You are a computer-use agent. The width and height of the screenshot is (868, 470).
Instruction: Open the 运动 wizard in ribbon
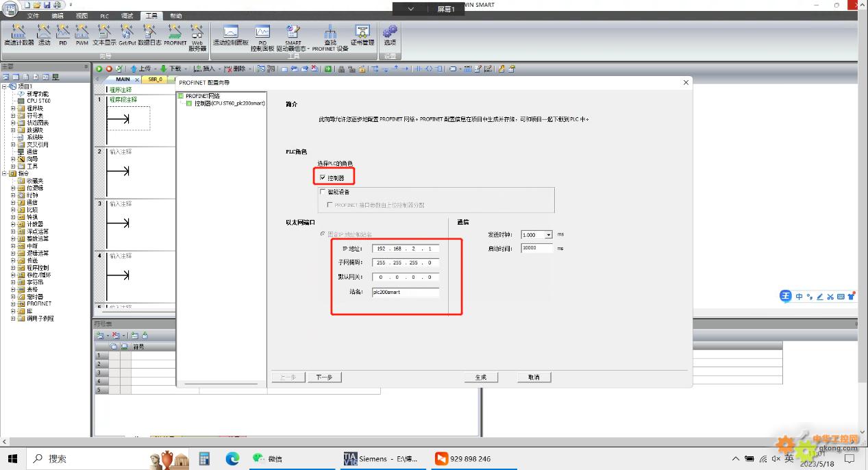coord(44,34)
